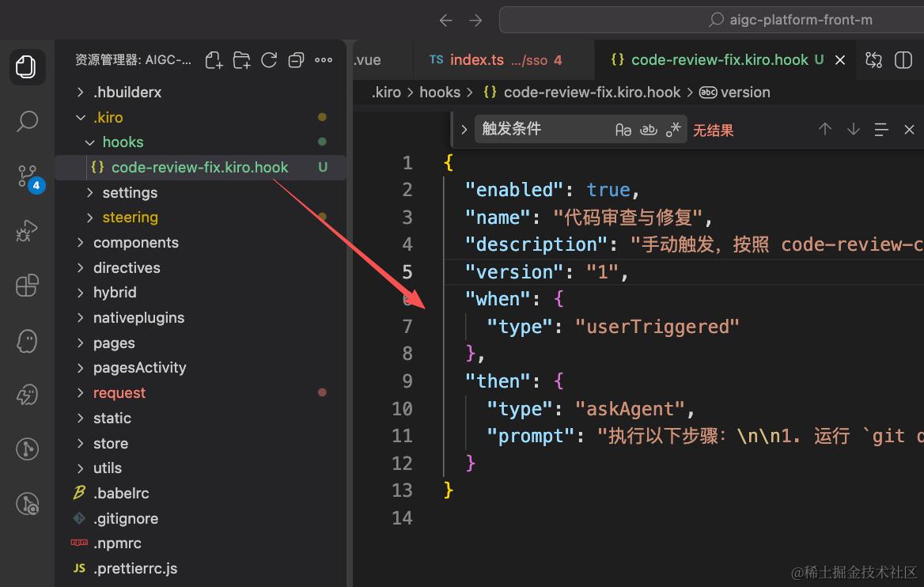The height and width of the screenshot is (587, 924).
Task: Click the "userTriggered" value in editor
Action: coord(657,327)
